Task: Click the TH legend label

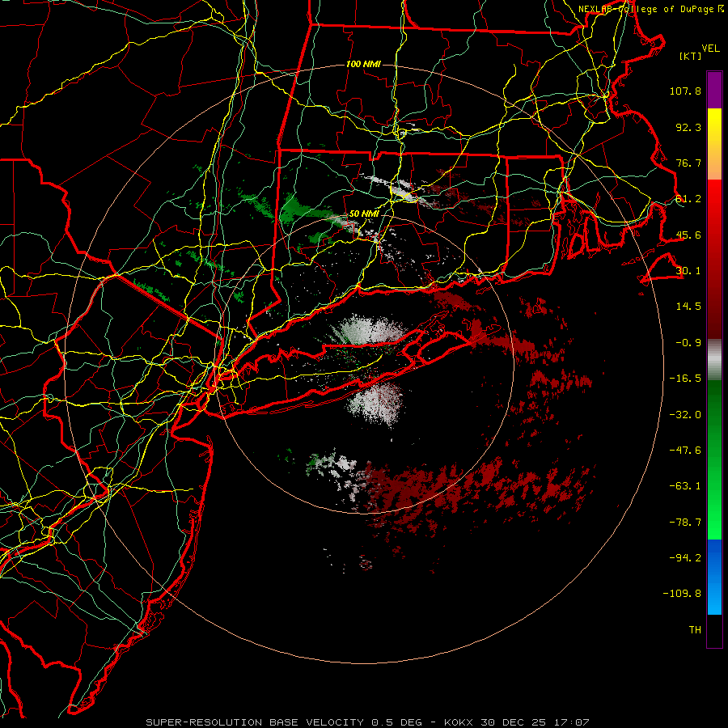Action: 695,630
